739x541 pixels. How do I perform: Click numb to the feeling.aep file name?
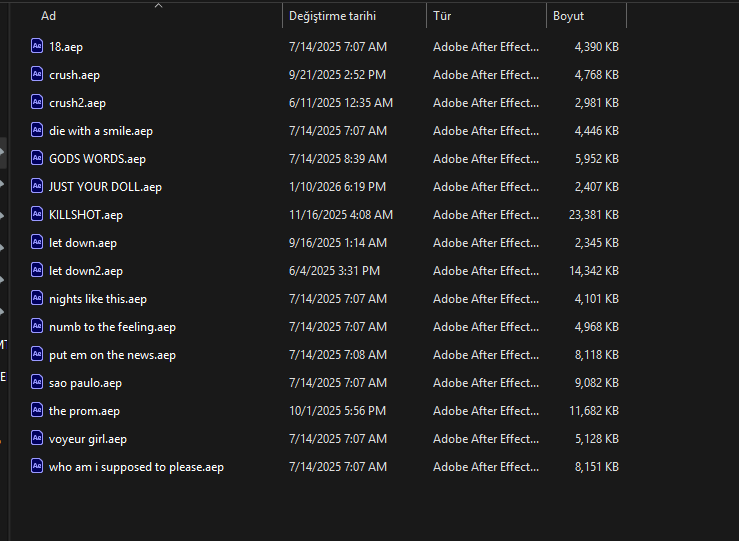(x=112, y=327)
